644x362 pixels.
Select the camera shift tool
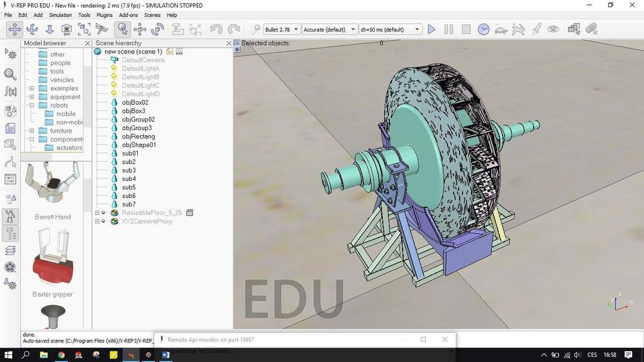pyautogui.click(x=49, y=29)
